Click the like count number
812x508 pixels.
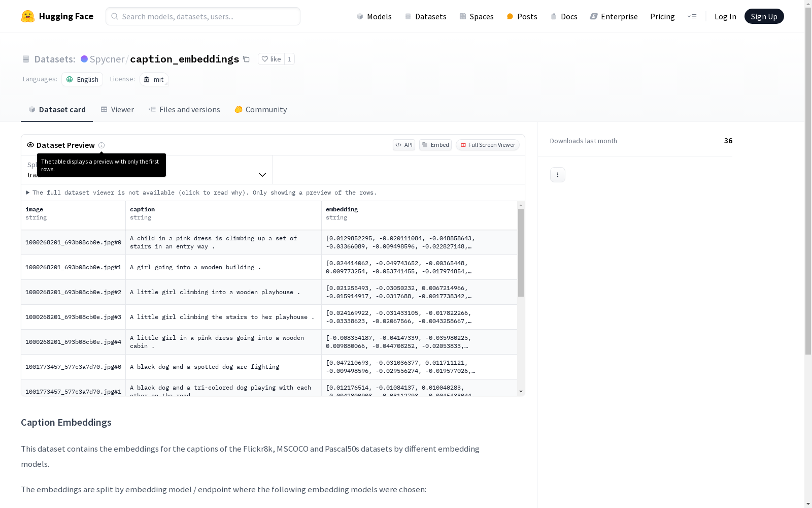click(x=289, y=59)
